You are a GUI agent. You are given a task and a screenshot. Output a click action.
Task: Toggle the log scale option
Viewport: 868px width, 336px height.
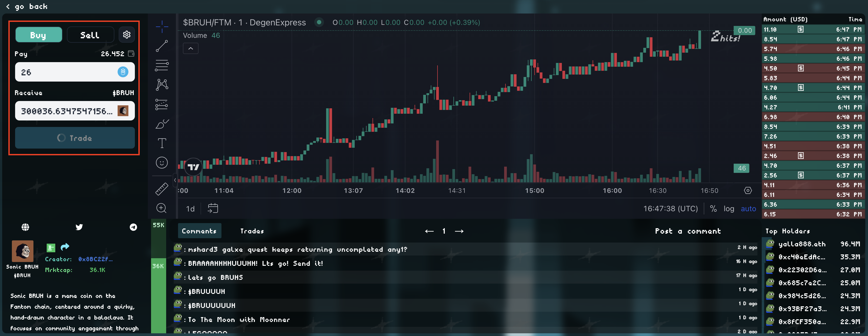[x=729, y=209]
